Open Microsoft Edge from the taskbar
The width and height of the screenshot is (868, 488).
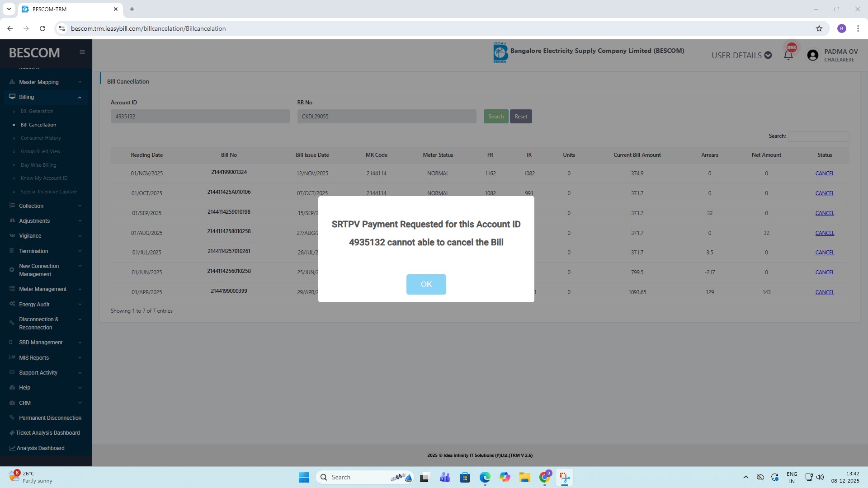pyautogui.click(x=485, y=477)
